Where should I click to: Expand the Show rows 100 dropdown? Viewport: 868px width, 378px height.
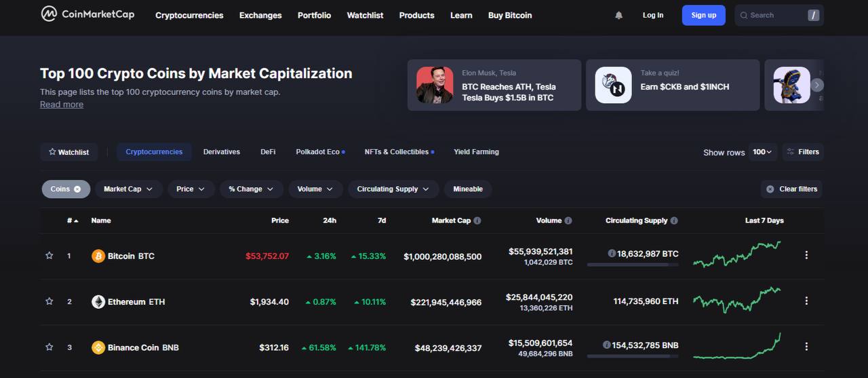[x=762, y=152]
